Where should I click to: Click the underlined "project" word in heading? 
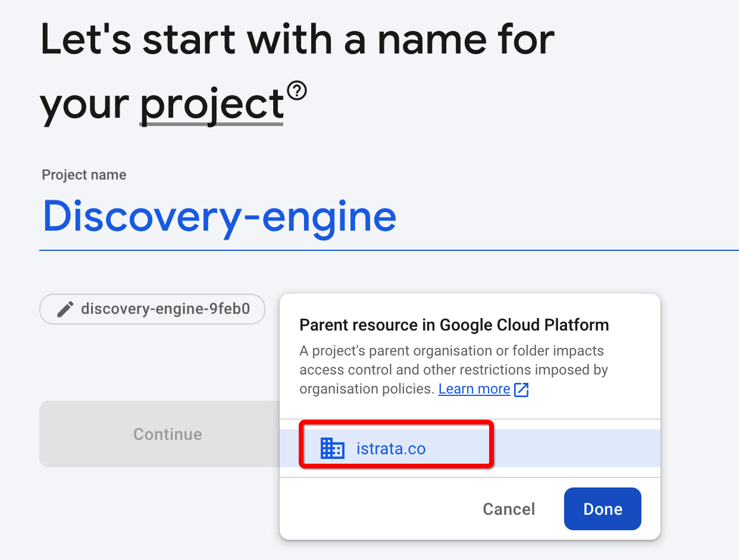click(211, 103)
